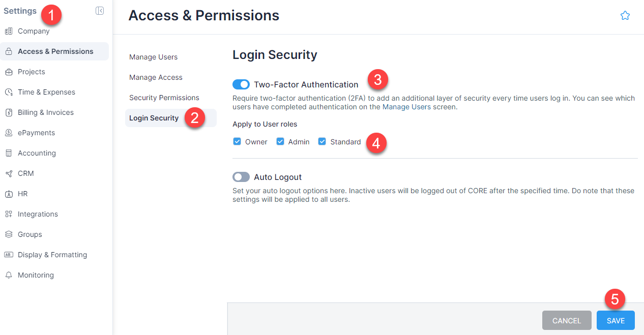Switch to the Manage Access section
Image resolution: width=644 pixels, height=335 pixels.
point(156,77)
